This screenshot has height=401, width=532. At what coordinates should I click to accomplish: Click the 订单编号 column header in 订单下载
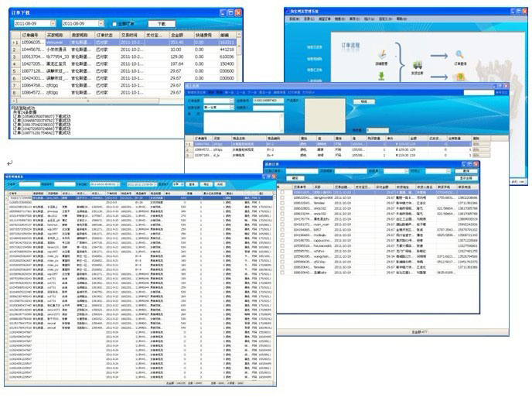coord(32,35)
